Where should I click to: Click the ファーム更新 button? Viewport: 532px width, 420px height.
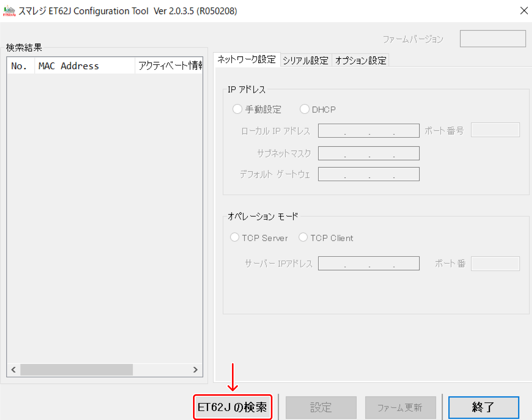[x=400, y=407]
